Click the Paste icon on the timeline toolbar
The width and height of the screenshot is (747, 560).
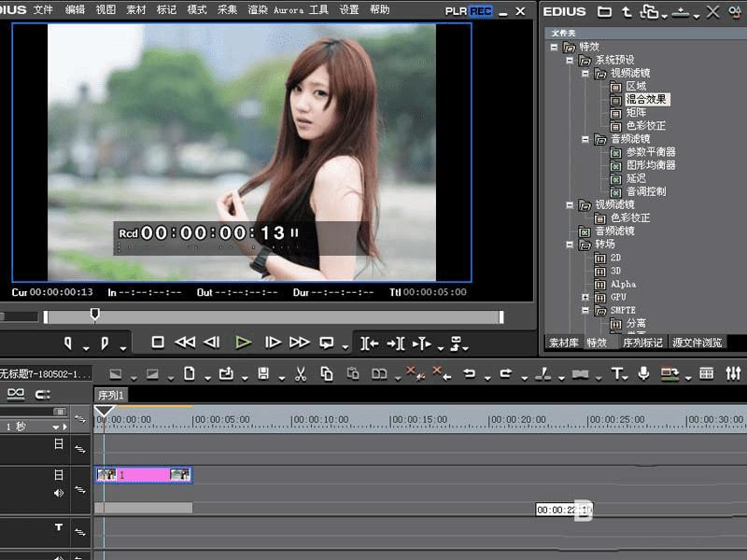pyautogui.click(x=353, y=374)
